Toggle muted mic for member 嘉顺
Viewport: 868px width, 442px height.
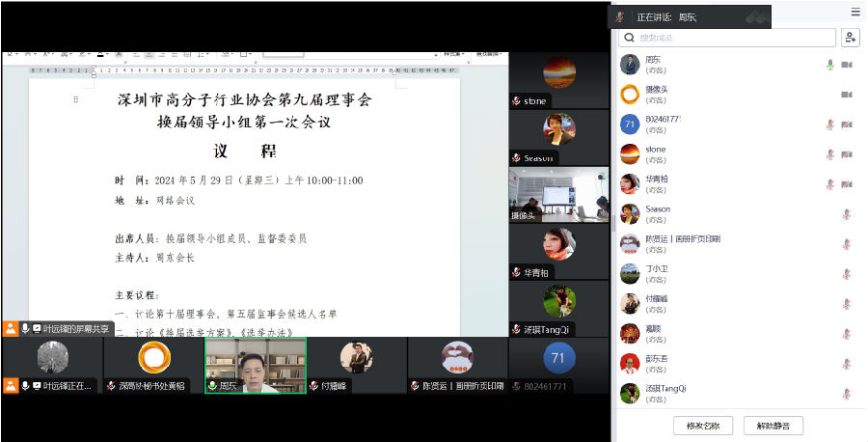coord(847,334)
